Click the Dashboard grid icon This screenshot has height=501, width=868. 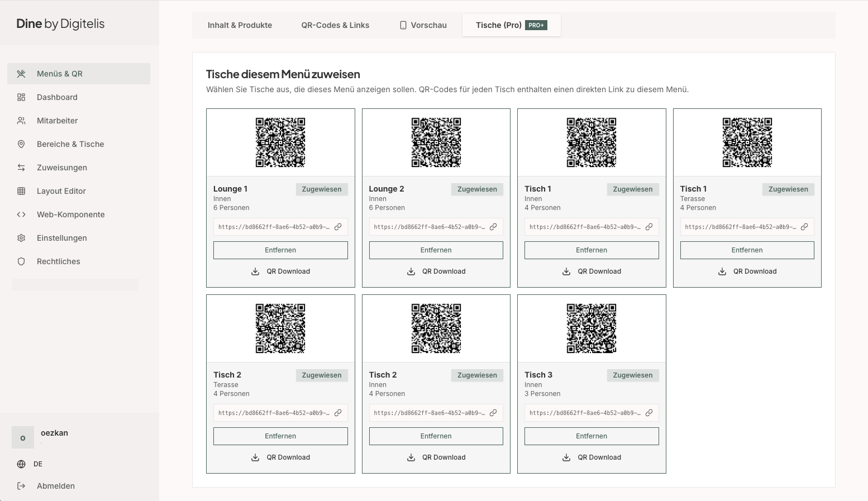tap(21, 97)
